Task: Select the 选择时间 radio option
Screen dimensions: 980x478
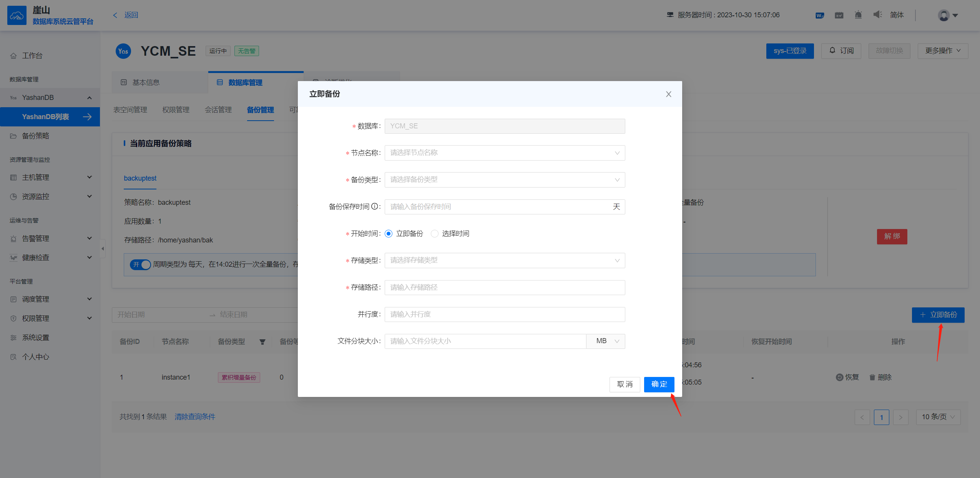Action: click(x=434, y=234)
